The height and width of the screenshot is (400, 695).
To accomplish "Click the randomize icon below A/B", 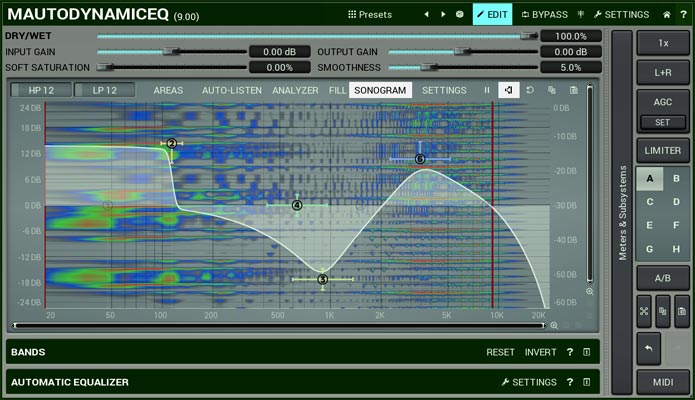I will pos(644,311).
